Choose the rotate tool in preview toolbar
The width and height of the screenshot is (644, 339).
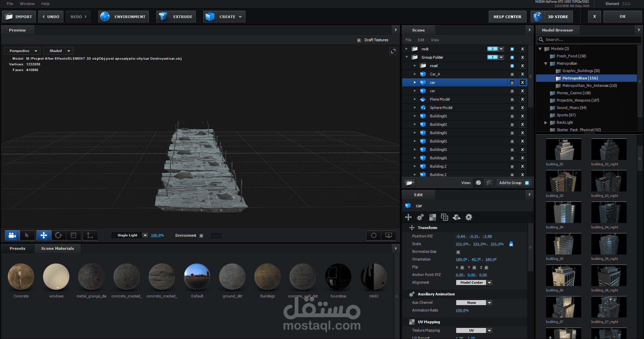(x=58, y=235)
